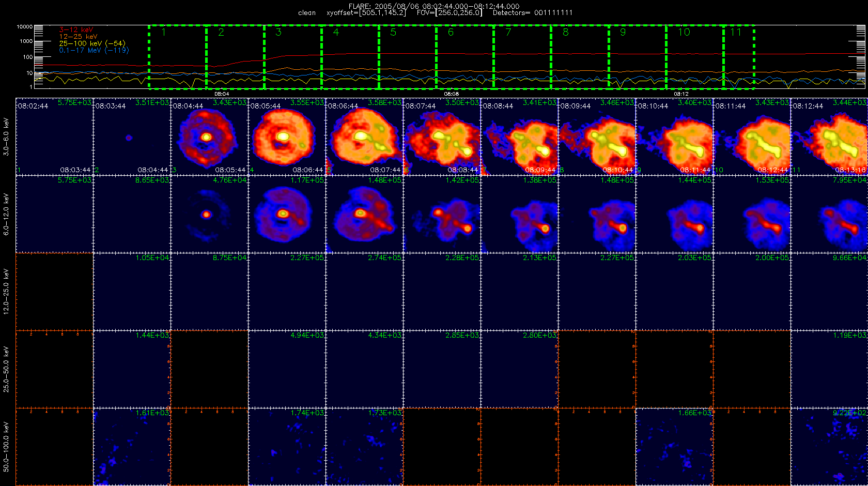868x486 pixels.
Task: Click small dot source in 08:03:44 3.0-6.0 keV panel
Action: (x=129, y=138)
